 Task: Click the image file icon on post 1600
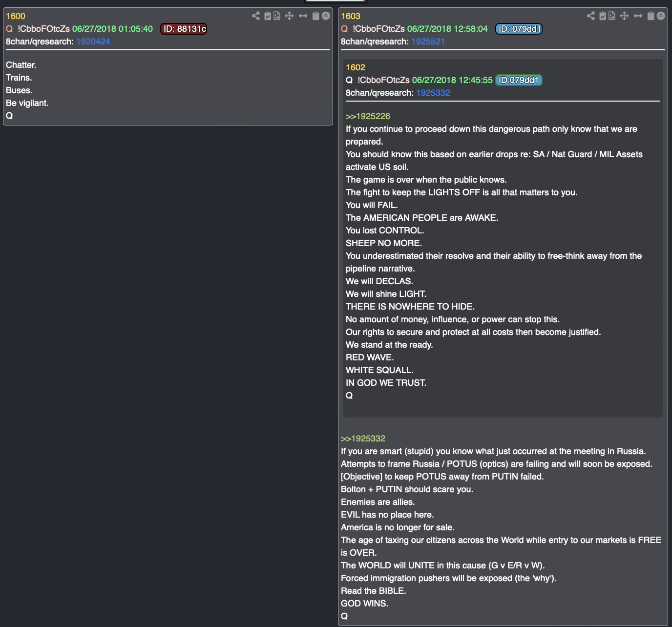(277, 16)
